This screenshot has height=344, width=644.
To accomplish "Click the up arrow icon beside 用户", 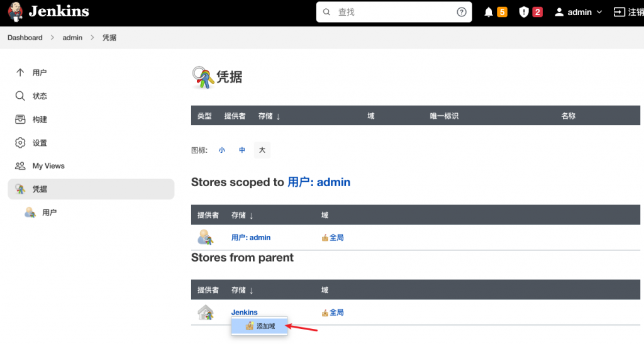I will click(x=20, y=73).
